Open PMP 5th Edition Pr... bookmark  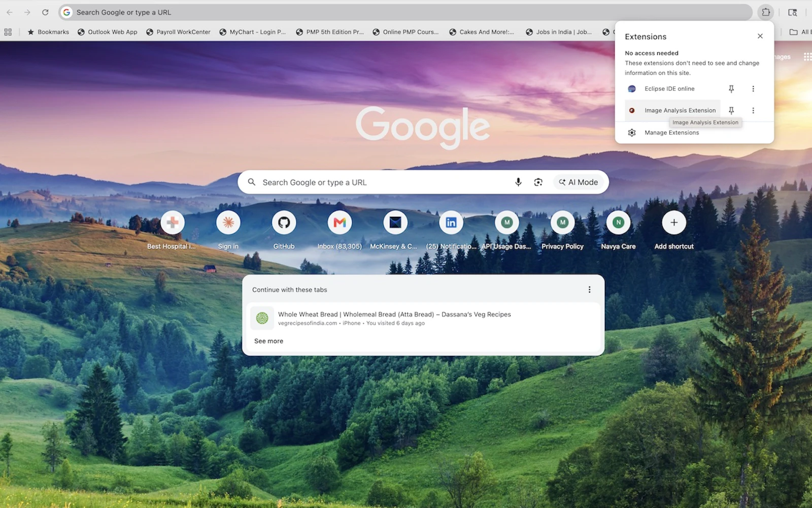tap(330, 32)
